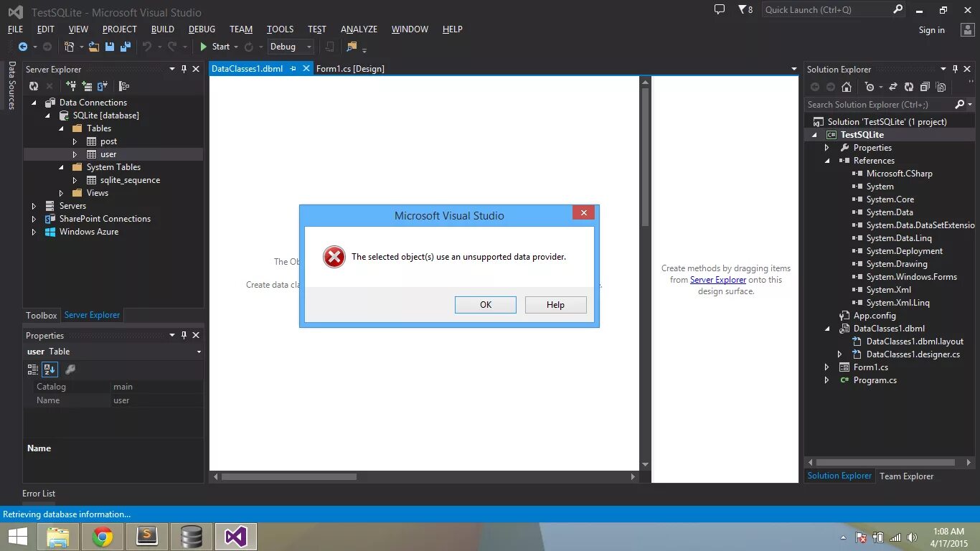Toggle pin on DataClasses1.dbml tab
980x551 pixels.
coord(293,69)
